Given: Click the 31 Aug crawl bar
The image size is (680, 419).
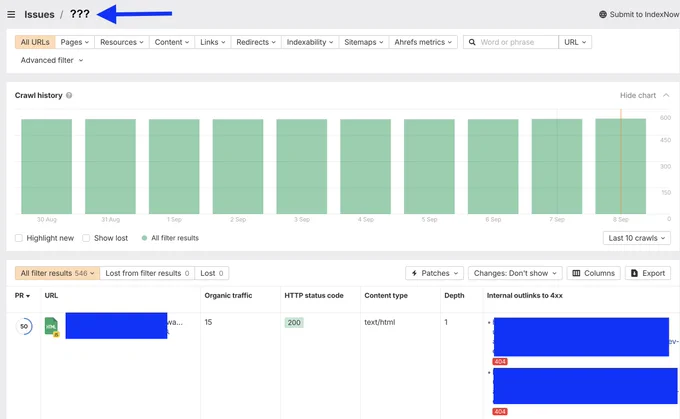Looking at the screenshot, I should point(110,167).
